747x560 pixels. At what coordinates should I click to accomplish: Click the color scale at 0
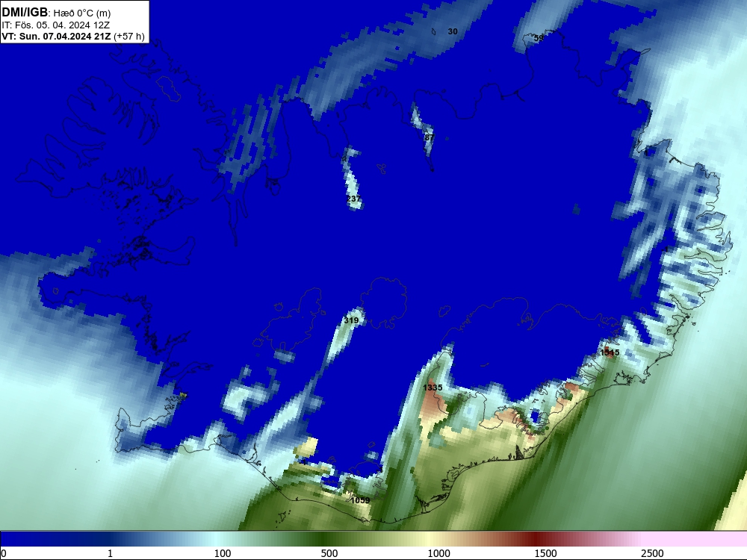pos(4,554)
